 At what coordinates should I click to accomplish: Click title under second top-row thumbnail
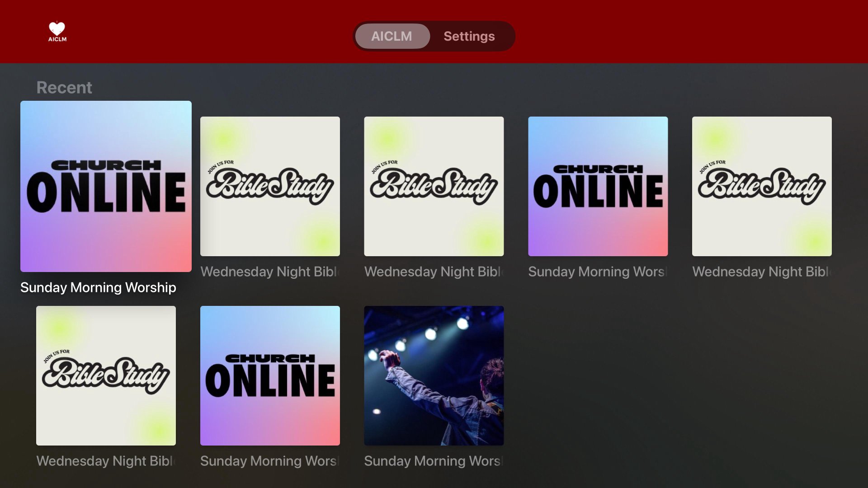click(270, 272)
